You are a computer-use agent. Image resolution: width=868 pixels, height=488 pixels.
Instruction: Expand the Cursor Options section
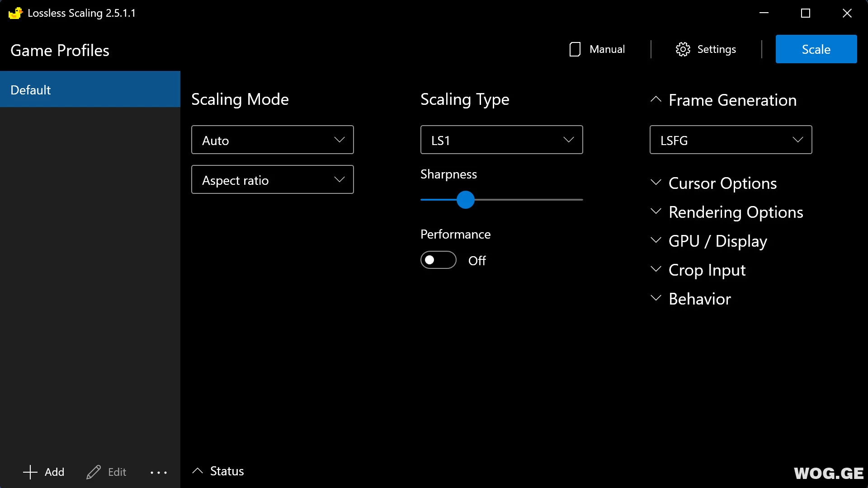click(713, 183)
